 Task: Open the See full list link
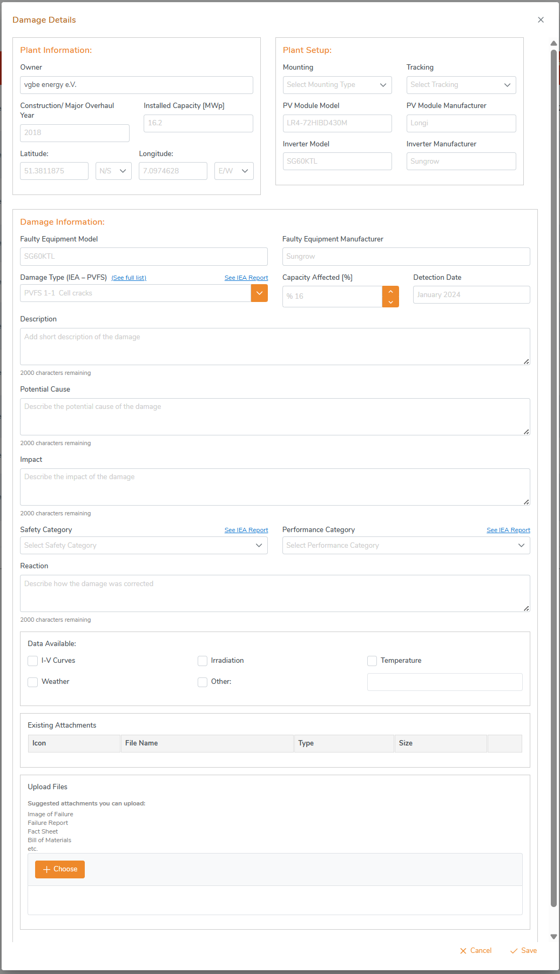pyautogui.click(x=129, y=278)
